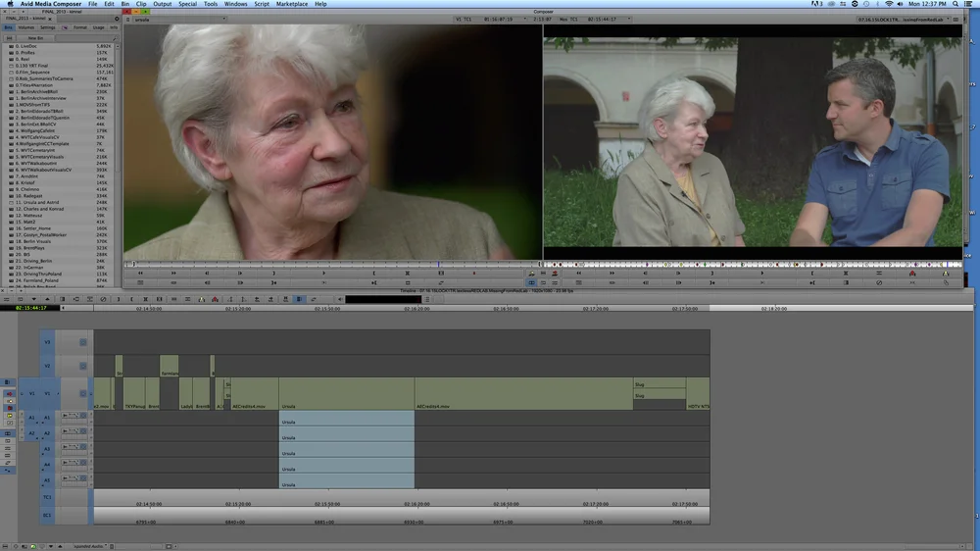Click red Extract icon under record monitor

911,274
